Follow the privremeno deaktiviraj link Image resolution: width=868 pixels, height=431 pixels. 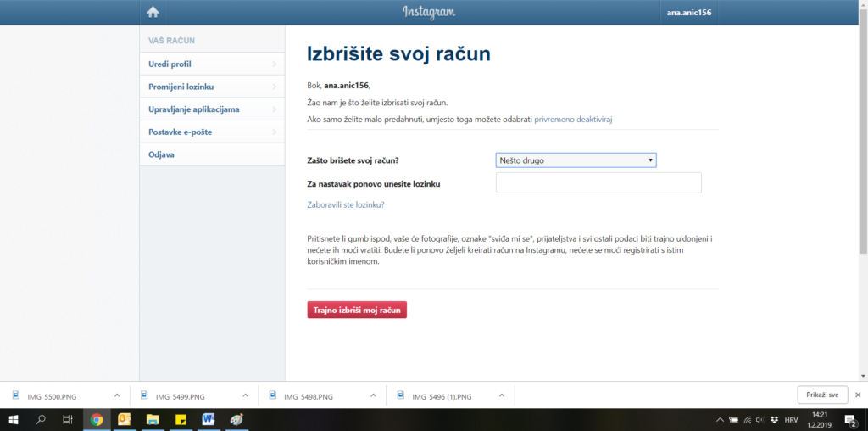573,119
